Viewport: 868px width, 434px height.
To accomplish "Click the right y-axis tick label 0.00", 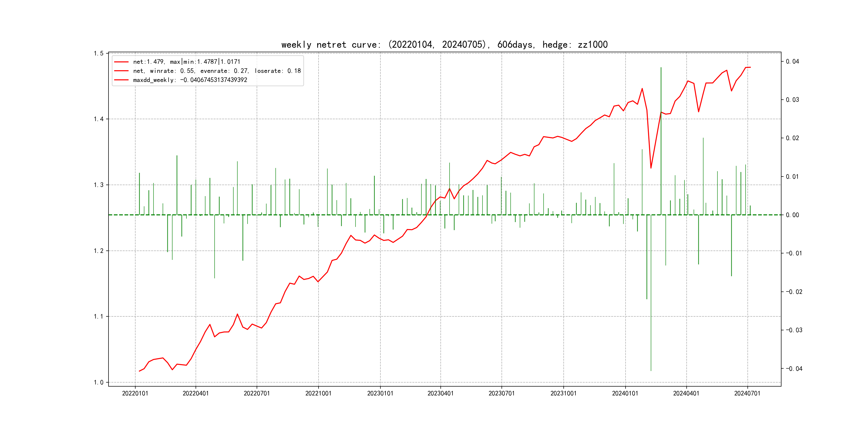I will pyautogui.click(x=792, y=215).
